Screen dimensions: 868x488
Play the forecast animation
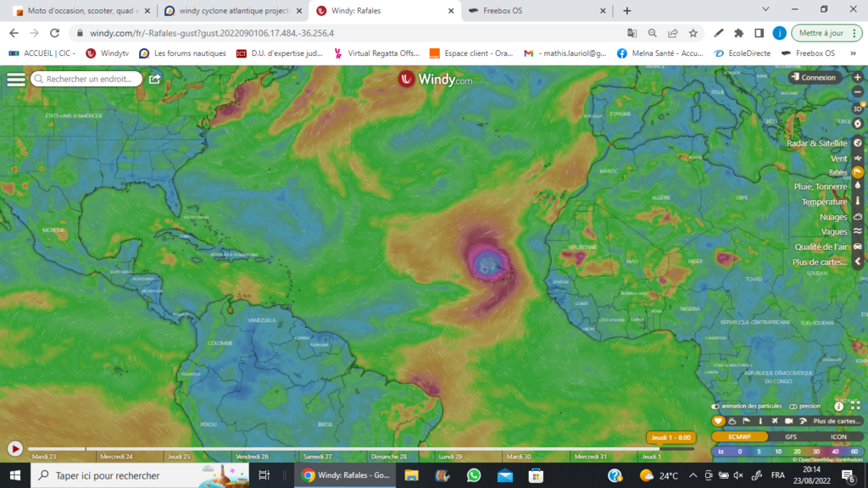(15, 449)
